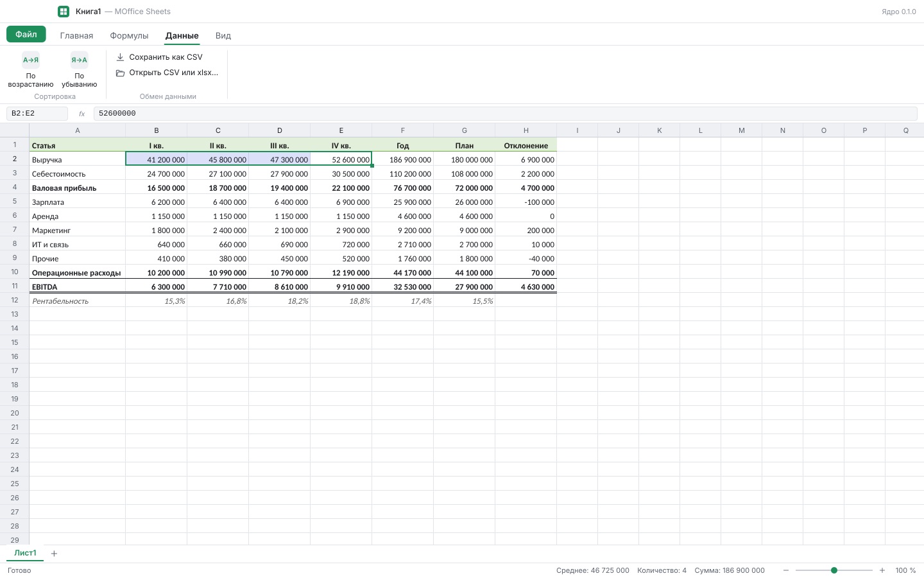Image resolution: width=924 pixels, height=578 pixels.
Task: Click the 100 % zoom level text
Action: (x=905, y=570)
